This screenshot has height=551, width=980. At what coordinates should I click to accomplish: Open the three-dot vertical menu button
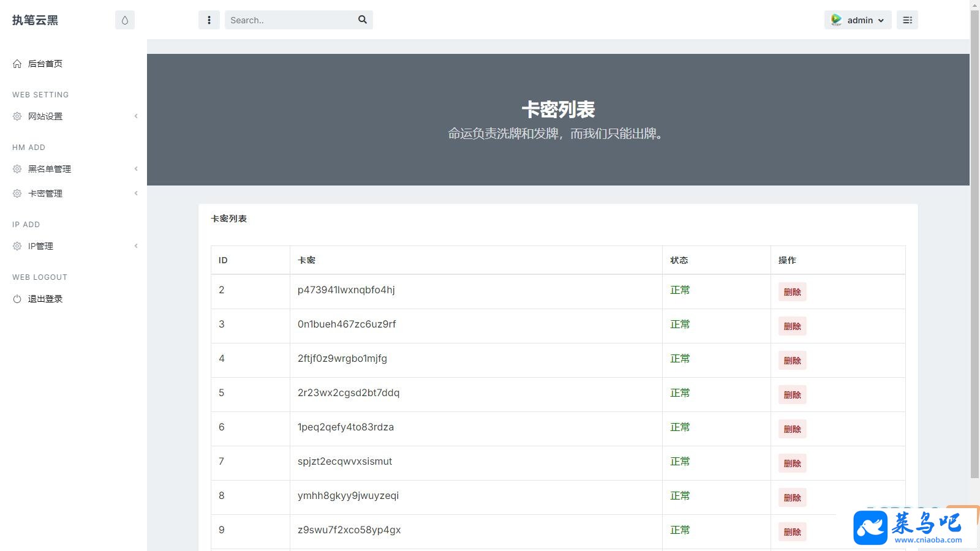(x=209, y=20)
